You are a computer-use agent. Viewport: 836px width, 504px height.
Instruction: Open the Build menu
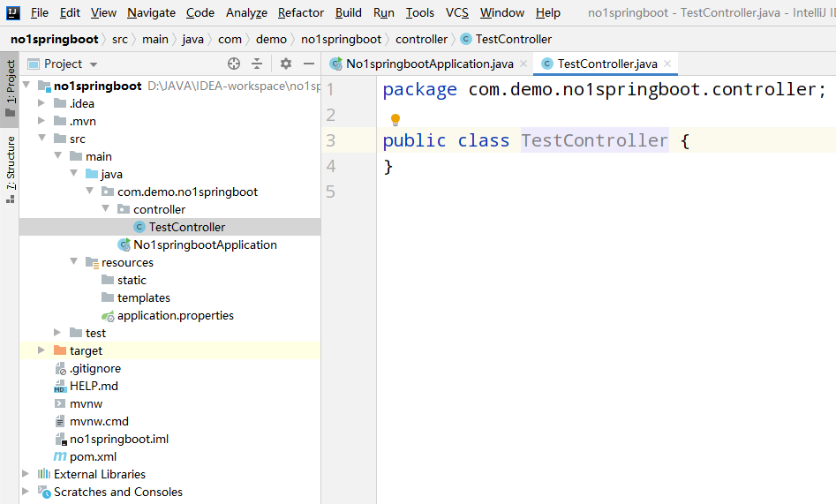(x=348, y=13)
